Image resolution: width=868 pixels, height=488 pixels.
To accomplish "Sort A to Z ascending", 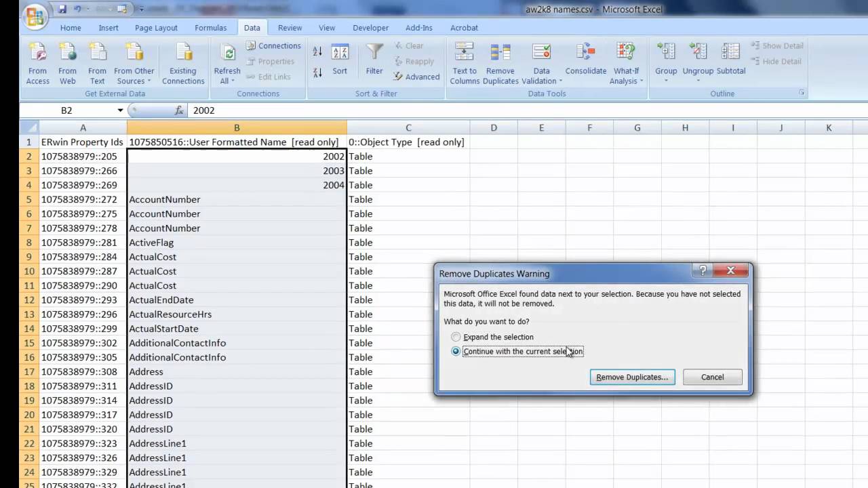I will (317, 52).
